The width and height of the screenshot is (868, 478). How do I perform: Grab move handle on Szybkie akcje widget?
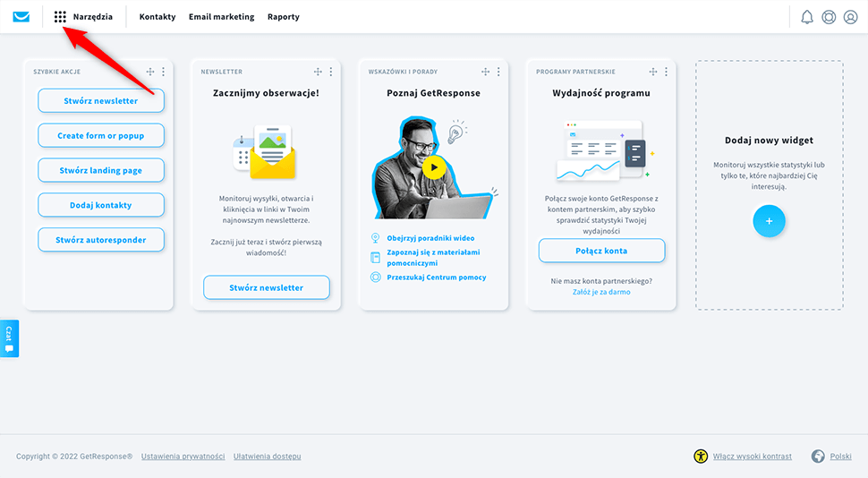(150, 72)
